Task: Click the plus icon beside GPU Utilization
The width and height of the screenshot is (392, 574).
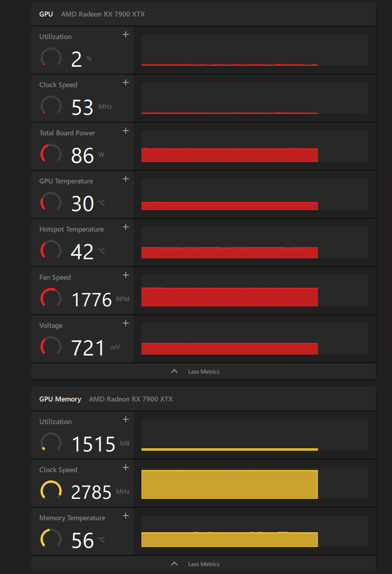Action: coord(126,34)
